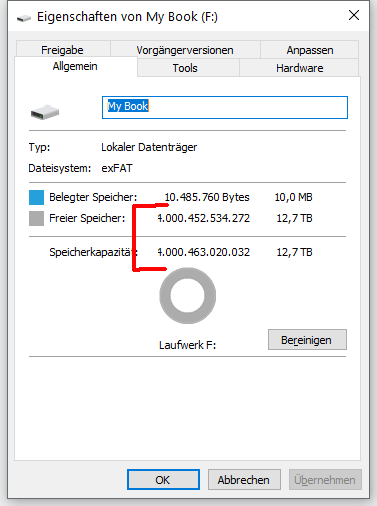
Task: Select the Anpassen tab
Action: pos(310,50)
